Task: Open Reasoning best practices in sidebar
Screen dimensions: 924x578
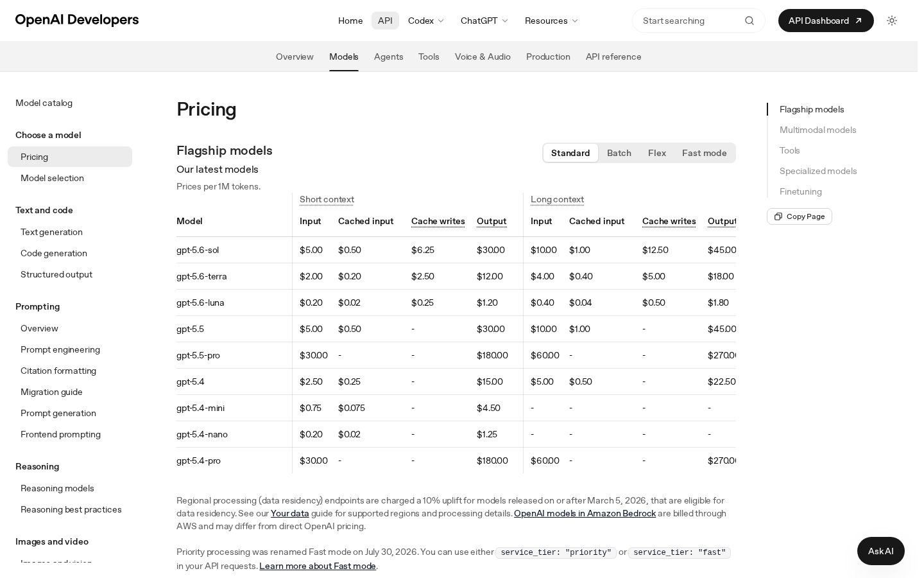Action: 70,509
